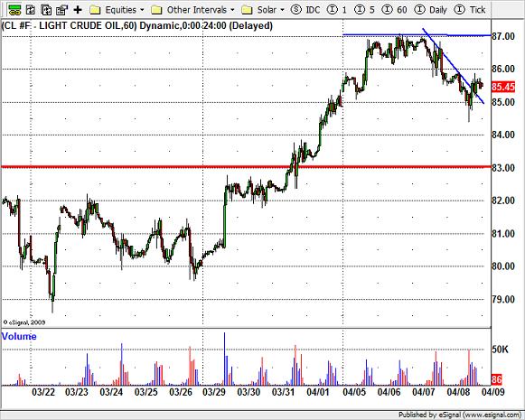Click the second toolbar icon with arrows
525x420 pixels.
31,10
